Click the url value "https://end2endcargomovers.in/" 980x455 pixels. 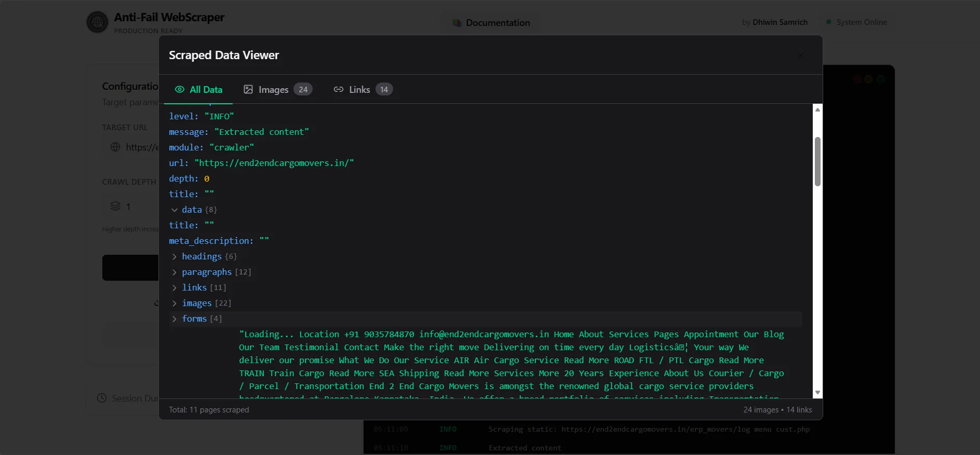coord(274,163)
